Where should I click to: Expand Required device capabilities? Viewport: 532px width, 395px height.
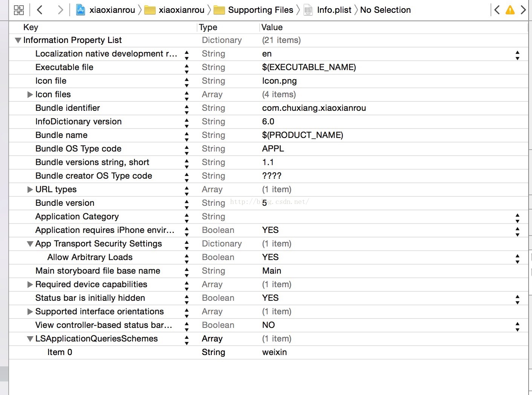(30, 285)
